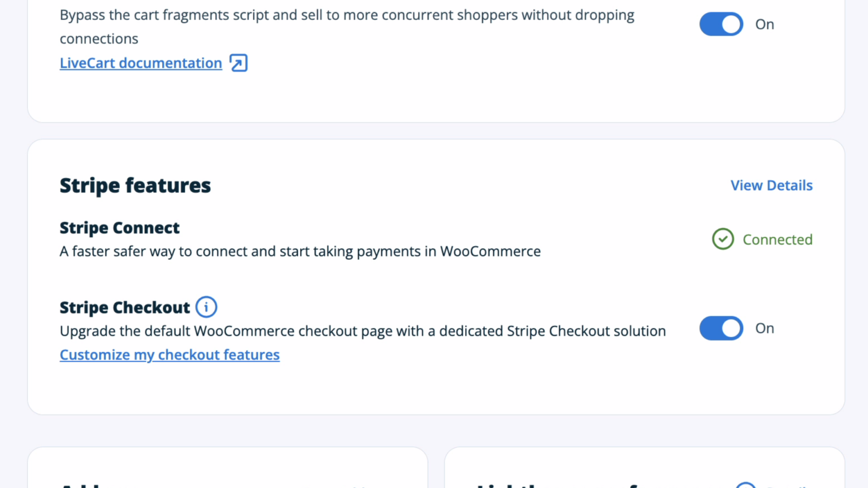Open the LiveCart documentation link

tap(141, 63)
